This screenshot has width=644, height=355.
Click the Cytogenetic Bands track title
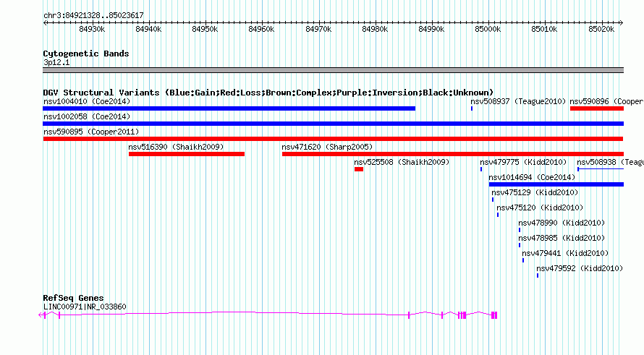click(x=86, y=54)
